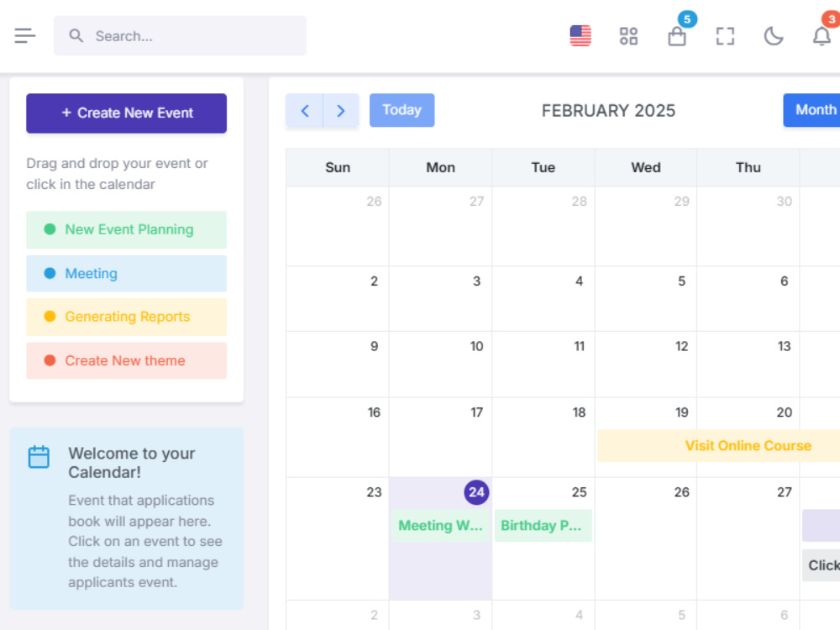840x630 pixels.
Task: Click the search magnifier icon
Action: coord(76,36)
